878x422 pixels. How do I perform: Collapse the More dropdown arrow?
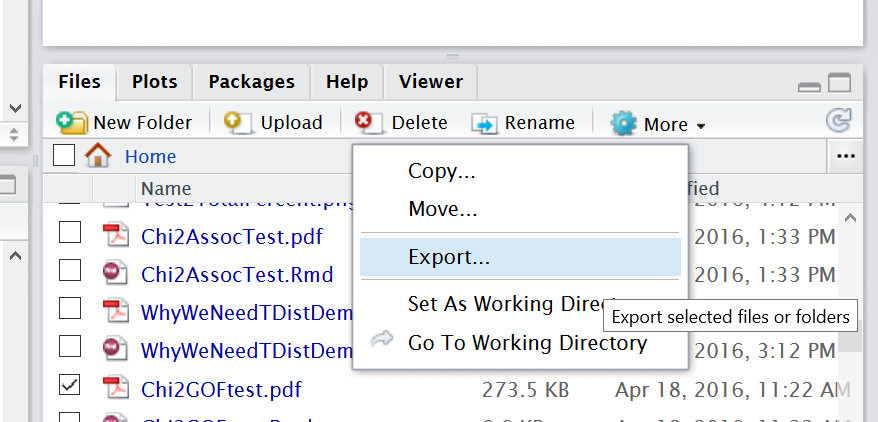tap(700, 126)
